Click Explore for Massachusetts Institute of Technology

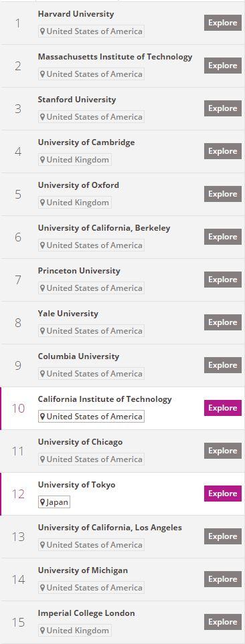223,66
